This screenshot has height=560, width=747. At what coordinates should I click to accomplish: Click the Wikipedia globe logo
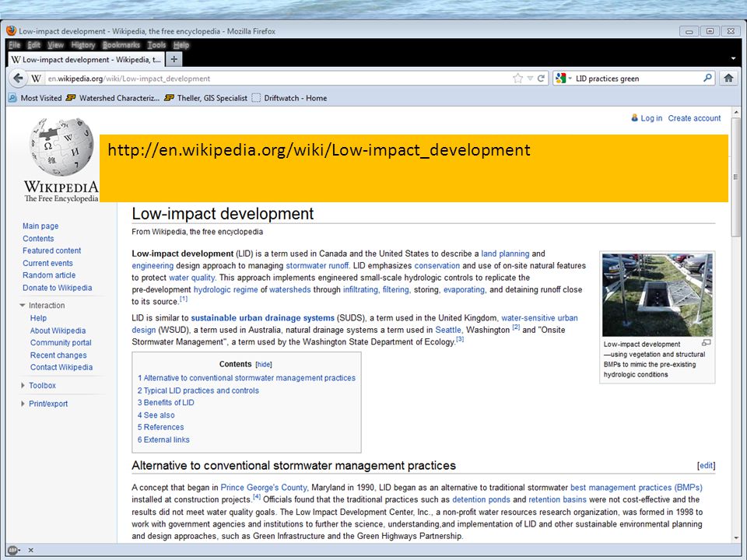point(61,147)
